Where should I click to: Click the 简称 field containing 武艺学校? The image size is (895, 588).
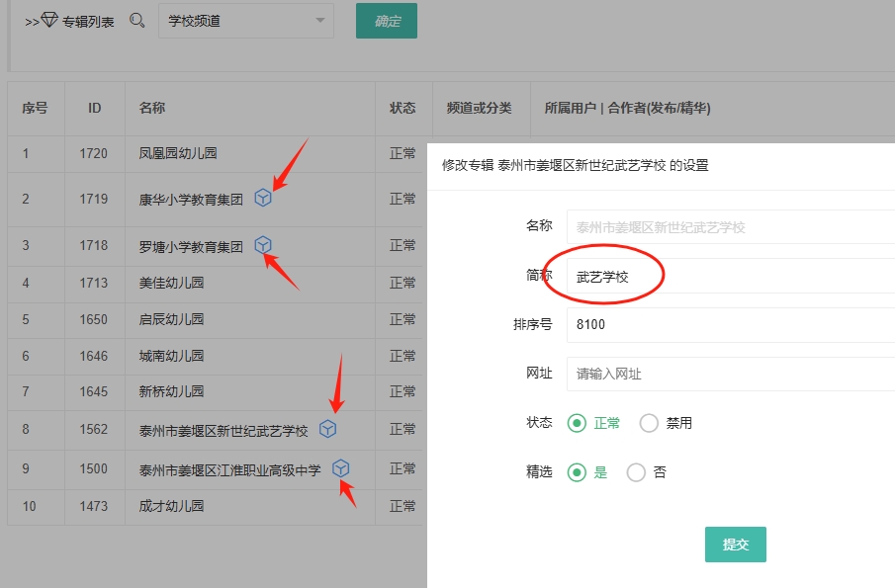(731, 276)
